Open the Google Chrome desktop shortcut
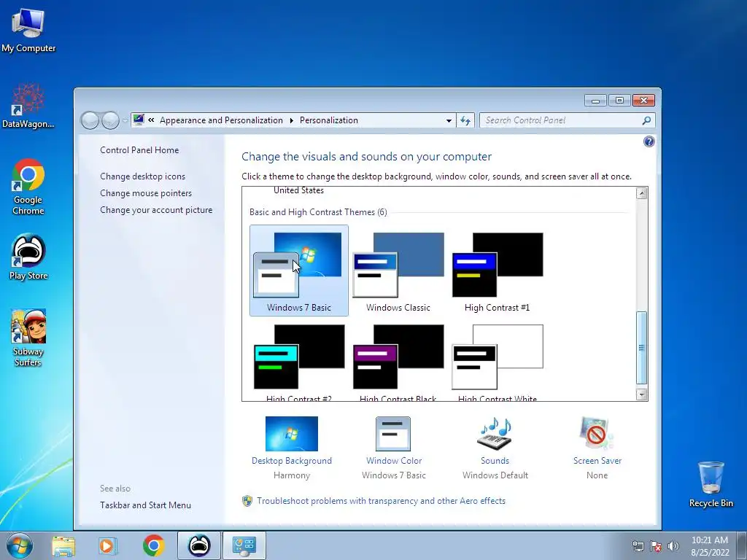The height and width of the screenshot is (560, 747). click(28, 187)
